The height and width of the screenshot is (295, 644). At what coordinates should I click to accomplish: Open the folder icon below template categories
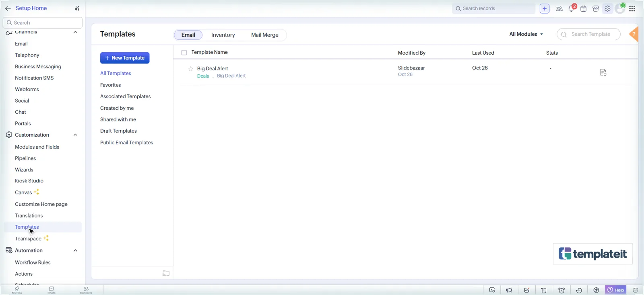(166, 273)
